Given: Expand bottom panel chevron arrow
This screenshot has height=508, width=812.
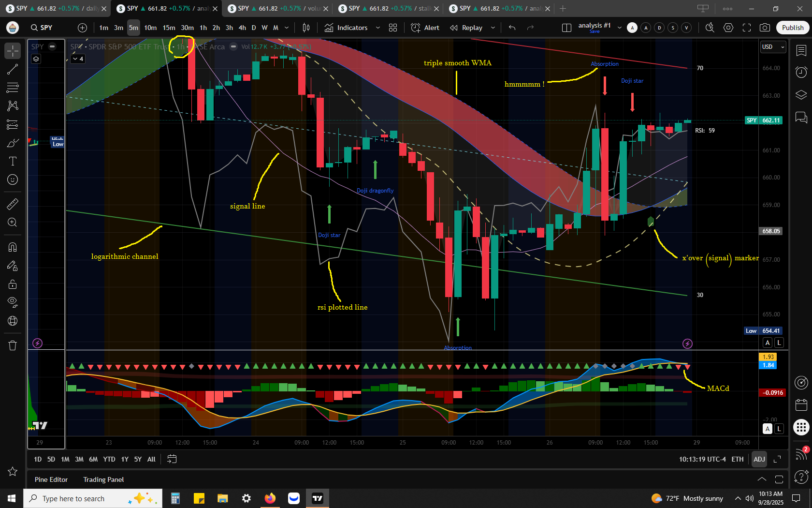Looking at the screenshot, I should point(762,479).
